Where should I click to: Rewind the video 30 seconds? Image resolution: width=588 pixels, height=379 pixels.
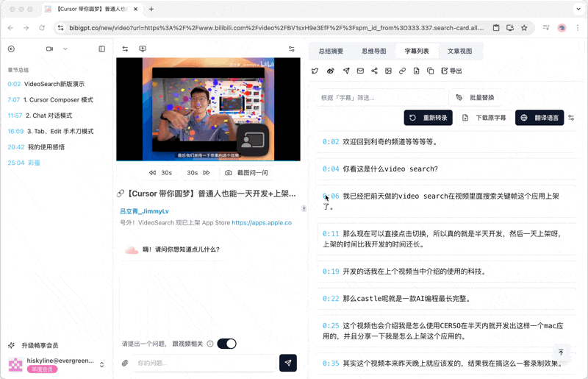160,173
